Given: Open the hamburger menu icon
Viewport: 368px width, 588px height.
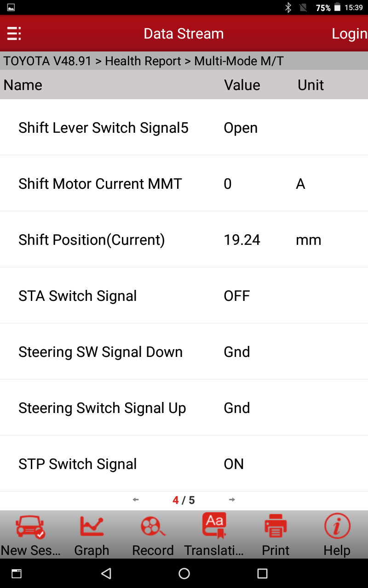Looking at the screenshot, I should 14,34.
